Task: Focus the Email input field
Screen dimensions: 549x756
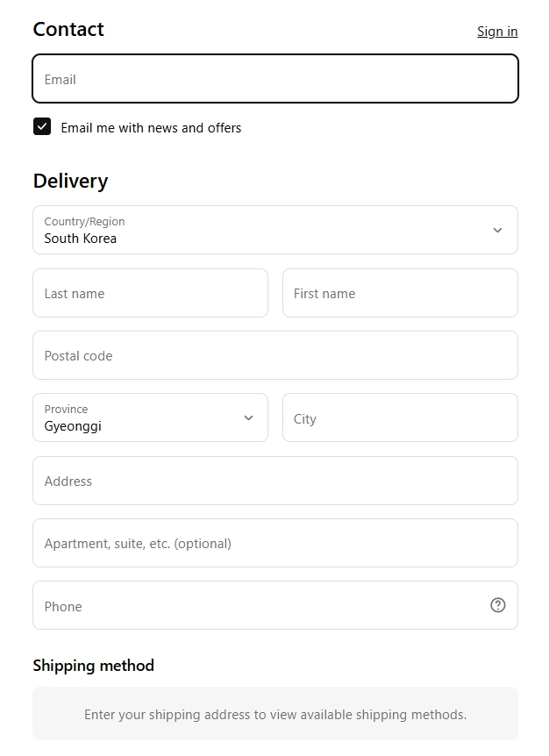Action: (275, 79)
